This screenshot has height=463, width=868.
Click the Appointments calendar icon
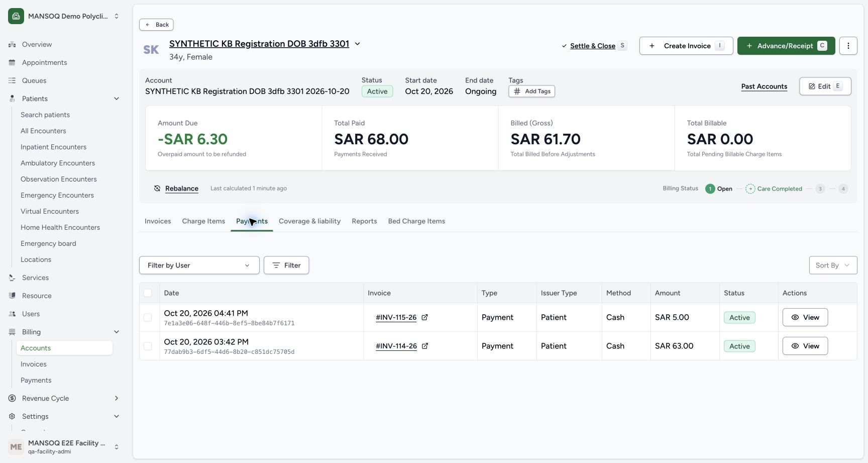12,62
